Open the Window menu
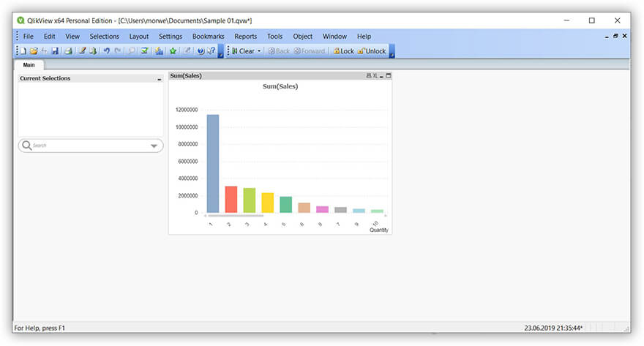This screenshot has height=346, width=644. 334,36
